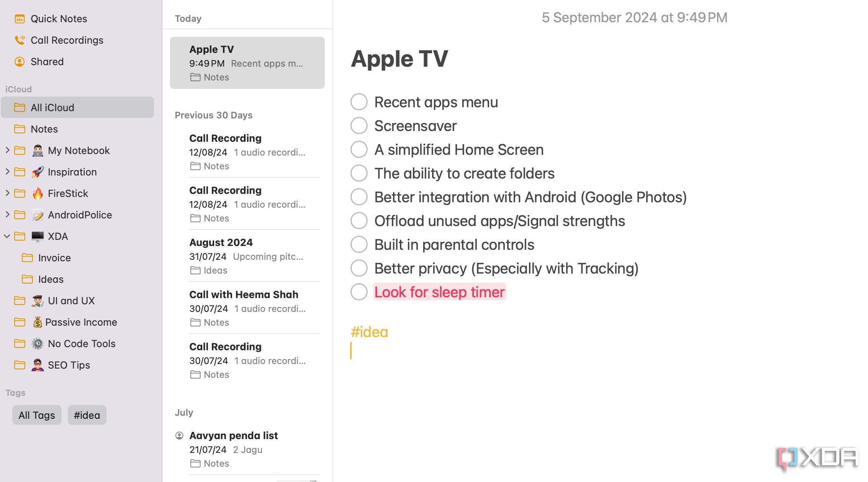Click the Call Recordings icon in sidebar
868x482 pixels.
tap(20, 40)
